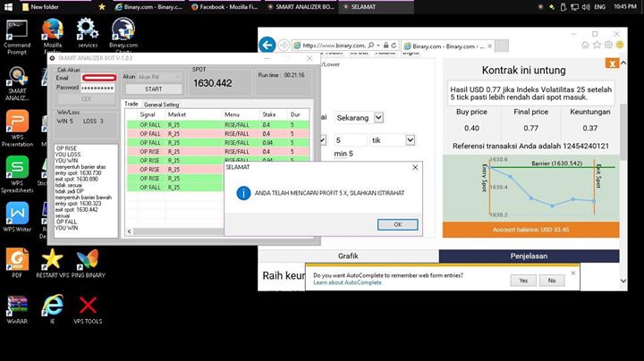
Task: Click the browser page scroll down arrow
Action: click(623, 281)
